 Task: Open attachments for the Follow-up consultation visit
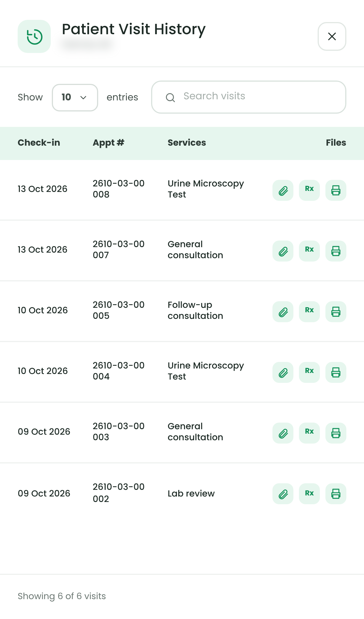pos(283,312)
